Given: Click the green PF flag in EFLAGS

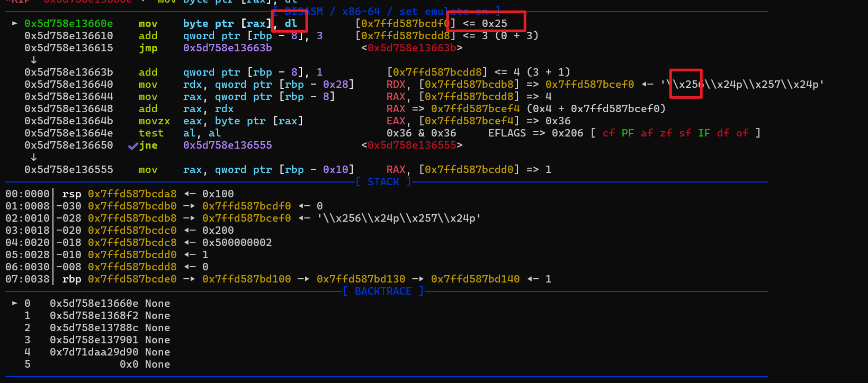Looking at the screenshot, I should 628,133.
